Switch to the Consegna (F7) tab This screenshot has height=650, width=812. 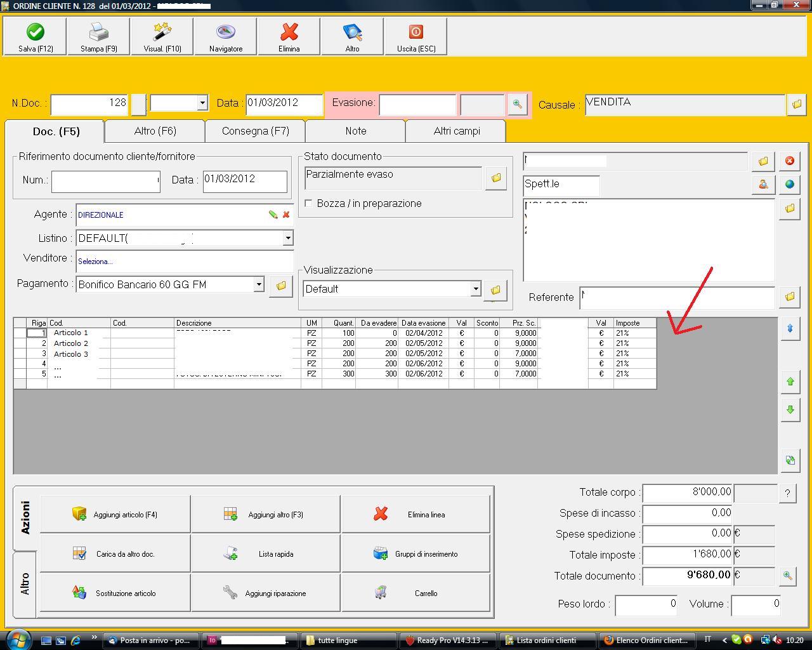click(255, 131)
